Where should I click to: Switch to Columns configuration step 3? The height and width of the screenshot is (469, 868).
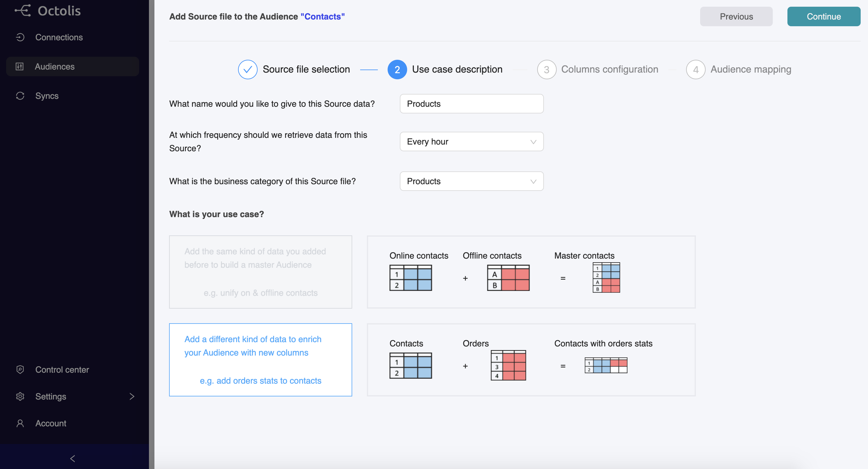coord(546,69)
